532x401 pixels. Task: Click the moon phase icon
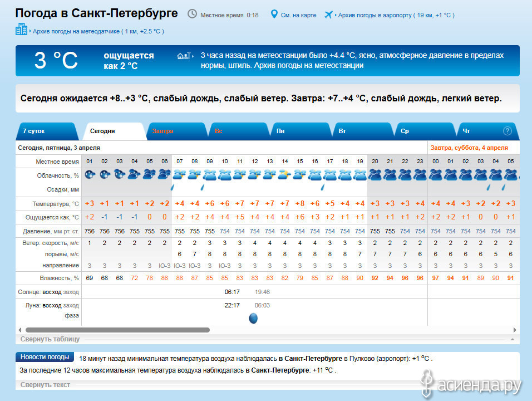tap(253, 318)
